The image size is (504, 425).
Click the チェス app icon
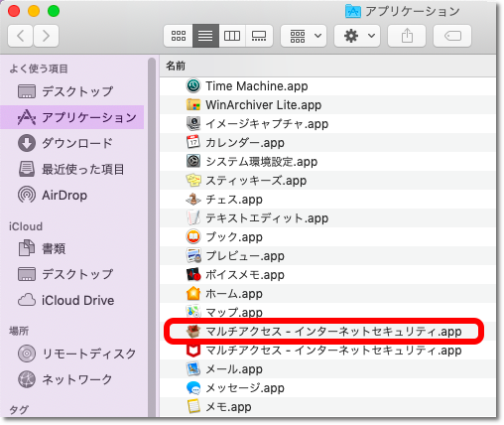193,200
